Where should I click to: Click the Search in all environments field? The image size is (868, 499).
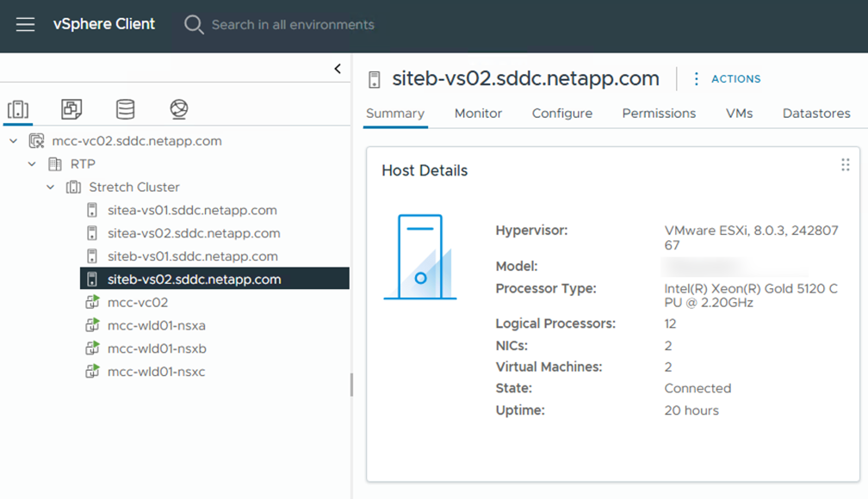click(293, 24)
